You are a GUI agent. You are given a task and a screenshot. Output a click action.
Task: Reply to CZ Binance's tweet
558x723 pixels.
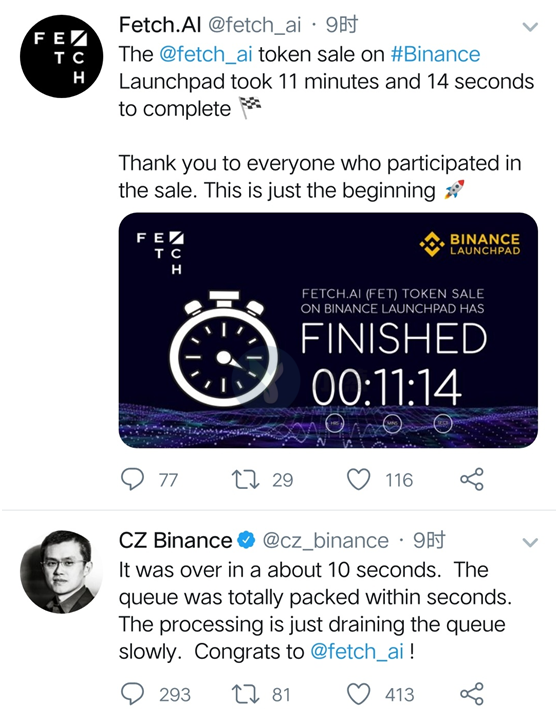point(132,694)
